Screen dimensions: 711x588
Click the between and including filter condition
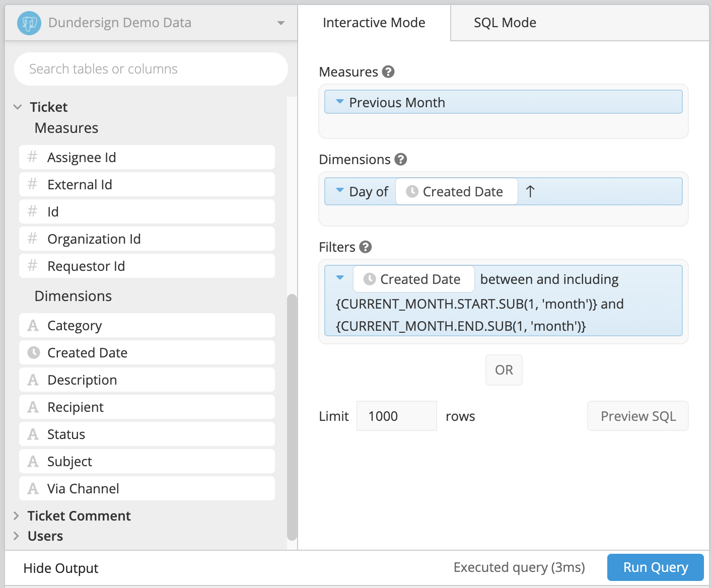[x=549, y=279]
